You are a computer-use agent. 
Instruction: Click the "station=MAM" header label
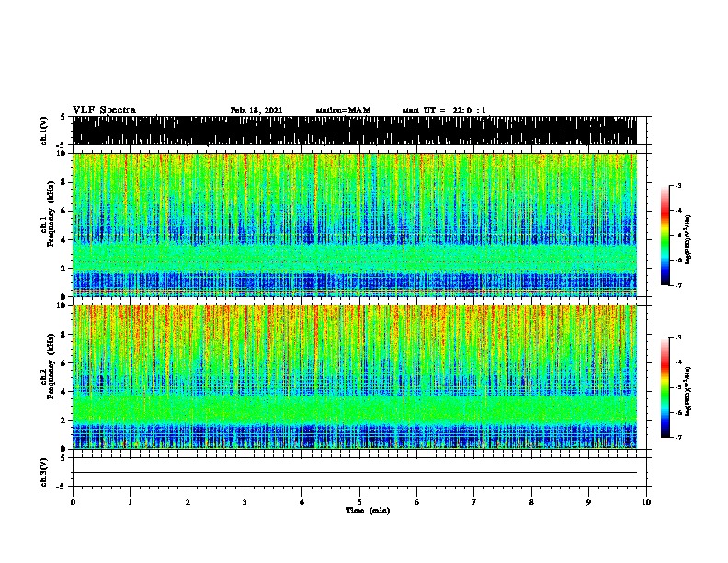coord(343,110)
